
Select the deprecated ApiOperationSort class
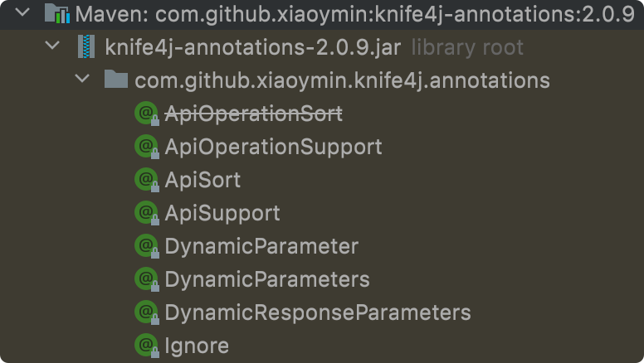(253, 114)
